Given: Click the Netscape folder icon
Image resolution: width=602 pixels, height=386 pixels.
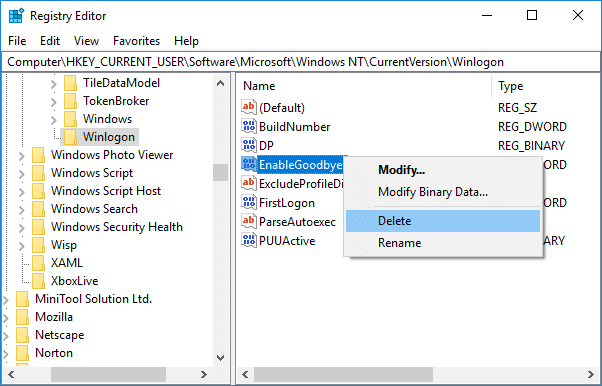Looking at the screenshot, I should pyautogui.click(x=22, y=335).
